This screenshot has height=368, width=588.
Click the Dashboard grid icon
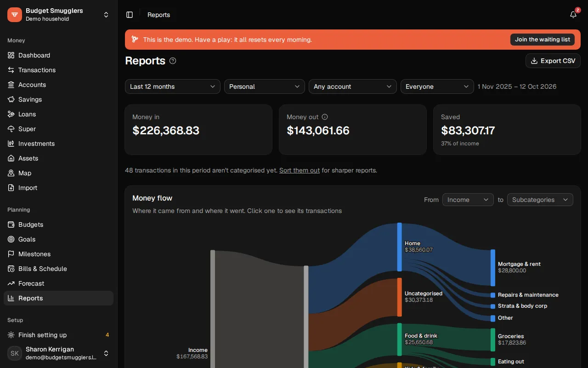point(11,55)
